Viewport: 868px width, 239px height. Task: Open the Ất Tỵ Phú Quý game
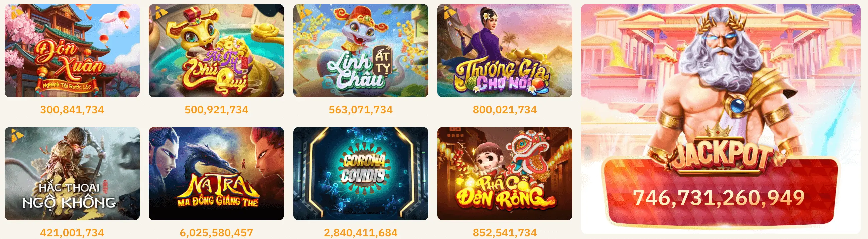[x=216, y=51]
